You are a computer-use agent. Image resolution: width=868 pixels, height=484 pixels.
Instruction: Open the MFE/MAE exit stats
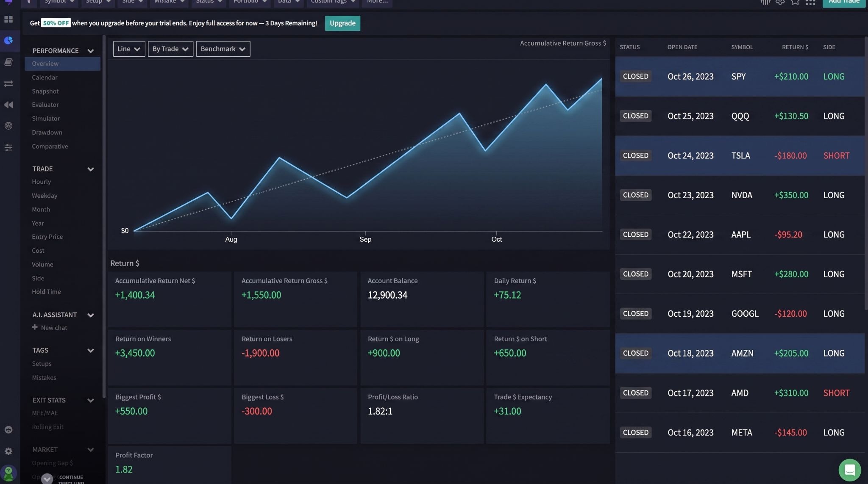point(45,413)
